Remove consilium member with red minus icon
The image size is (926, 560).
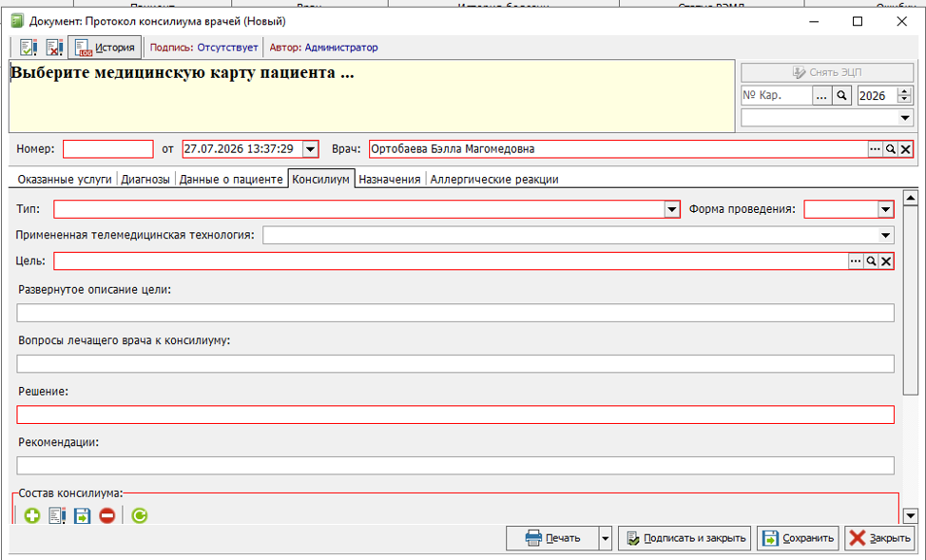[x=106, y=515]
